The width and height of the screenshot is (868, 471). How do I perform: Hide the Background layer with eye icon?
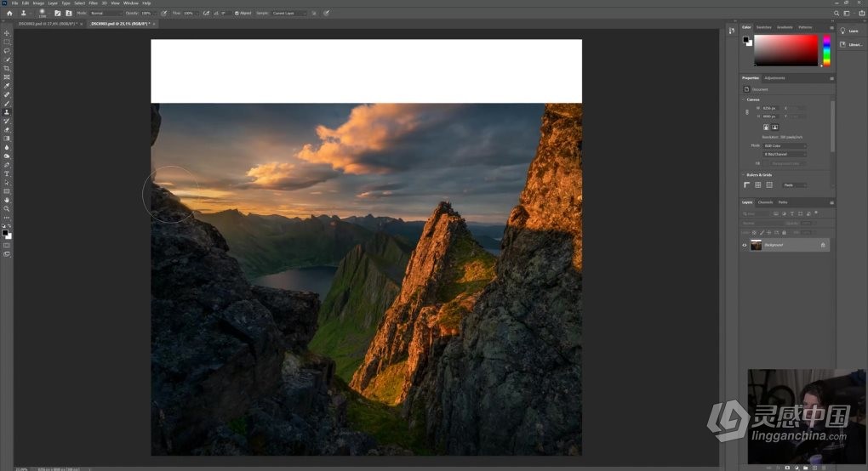point(745,245)
